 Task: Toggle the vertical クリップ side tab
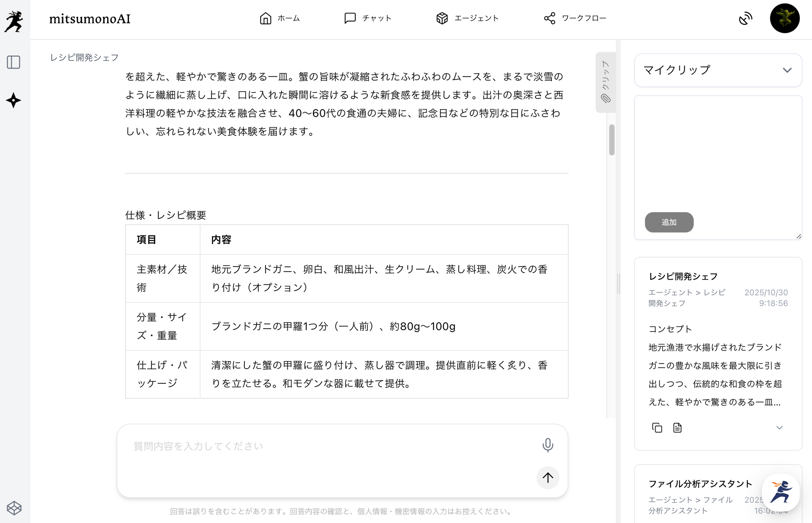click(605, 82)
